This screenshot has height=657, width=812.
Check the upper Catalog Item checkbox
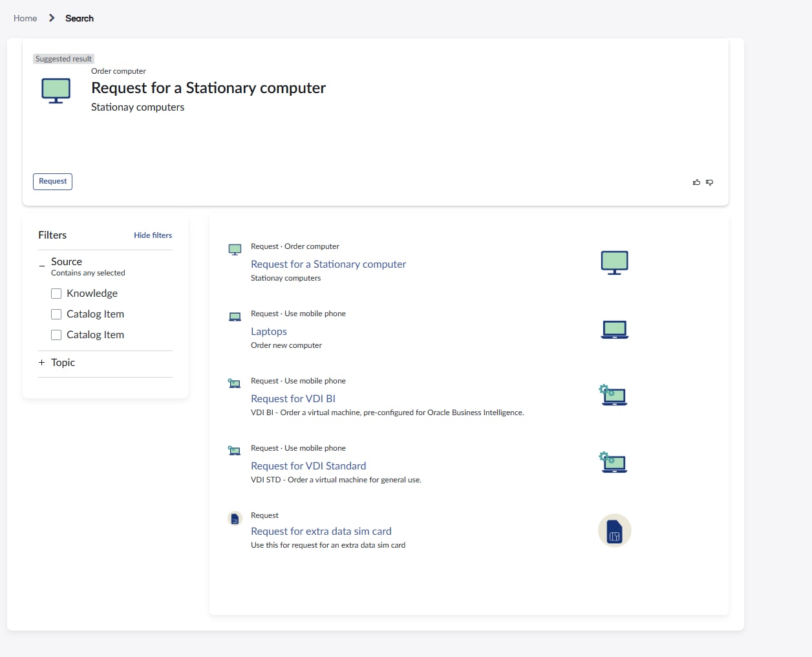click(x=56, y=314)
